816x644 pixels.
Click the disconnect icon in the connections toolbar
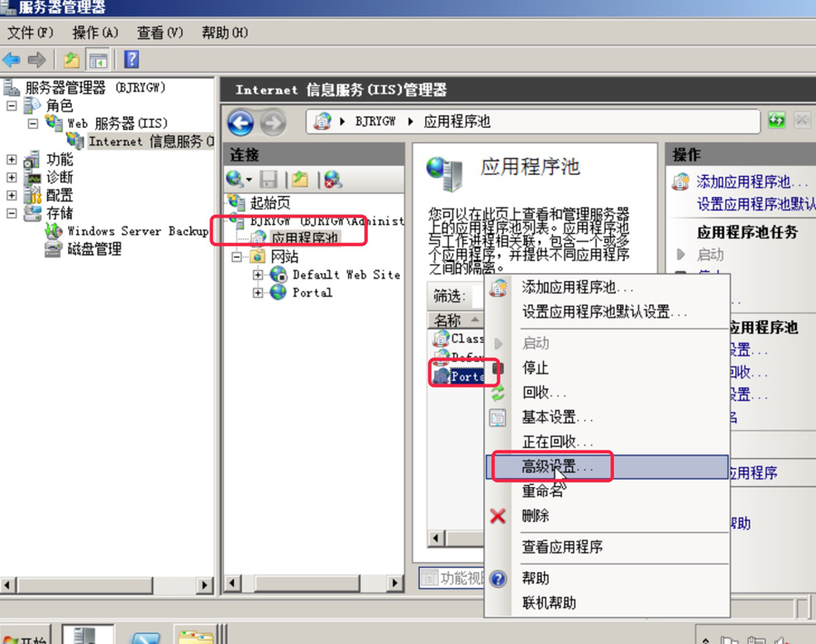333,180
